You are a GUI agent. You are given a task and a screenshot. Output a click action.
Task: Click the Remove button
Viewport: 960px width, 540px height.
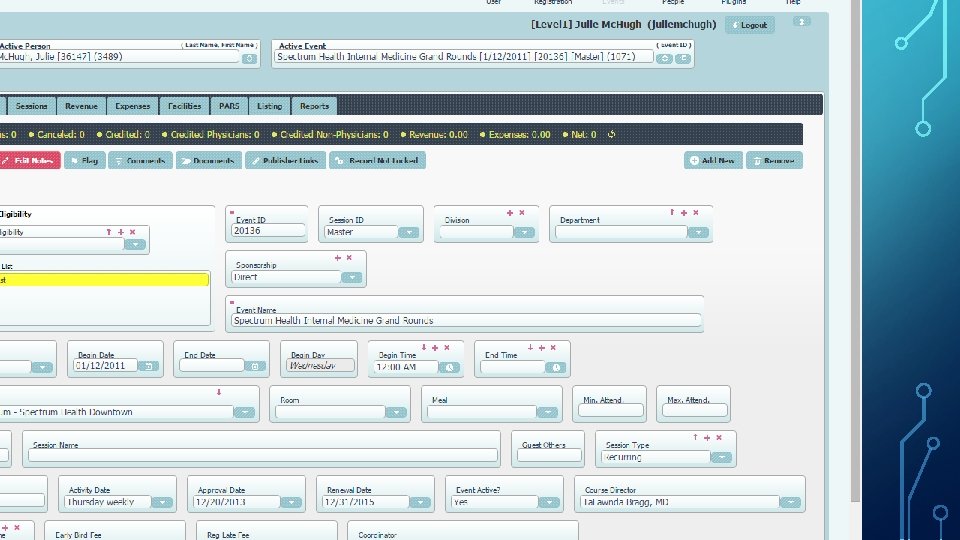coord(774,160)
